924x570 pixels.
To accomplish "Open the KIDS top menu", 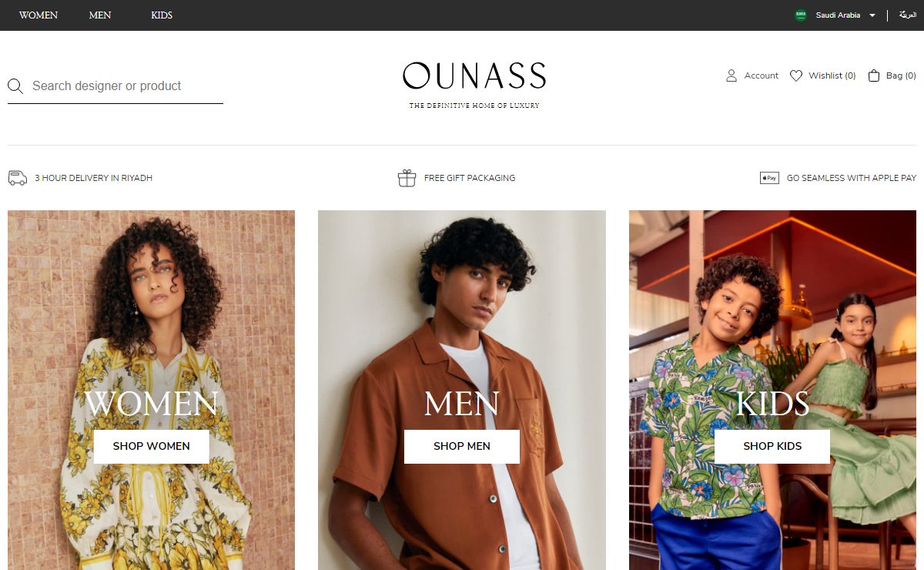I will [x=162, y=15].
